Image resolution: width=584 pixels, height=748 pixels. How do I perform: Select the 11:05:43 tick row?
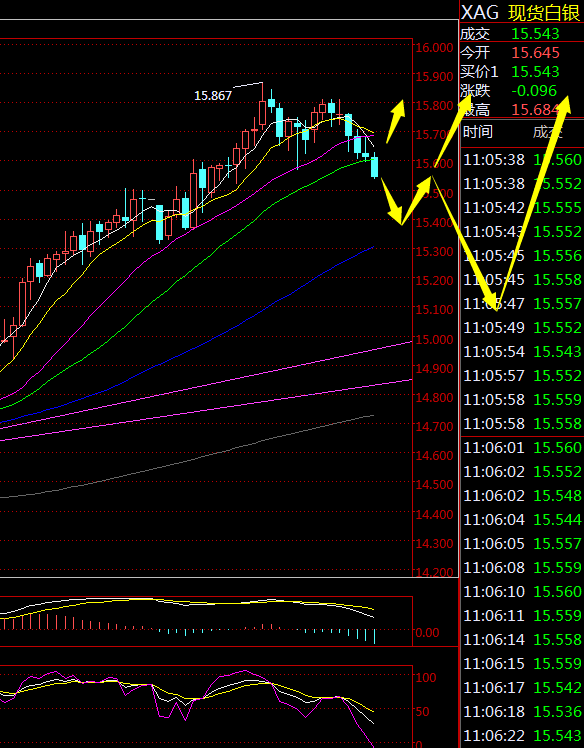tap(522, 232)
